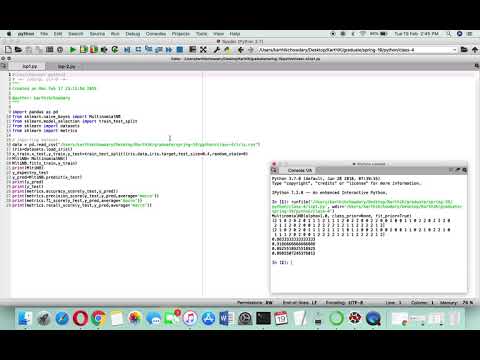Open Opera browser from the Dock
Image resolution: width=480 pixels, height=360 pixels.
point(80,318)
